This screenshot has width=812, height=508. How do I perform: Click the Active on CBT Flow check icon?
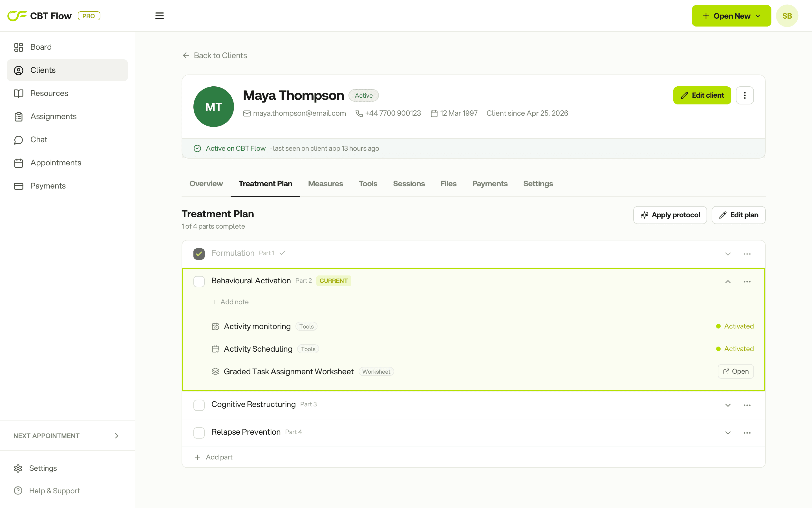pos(197,148)
